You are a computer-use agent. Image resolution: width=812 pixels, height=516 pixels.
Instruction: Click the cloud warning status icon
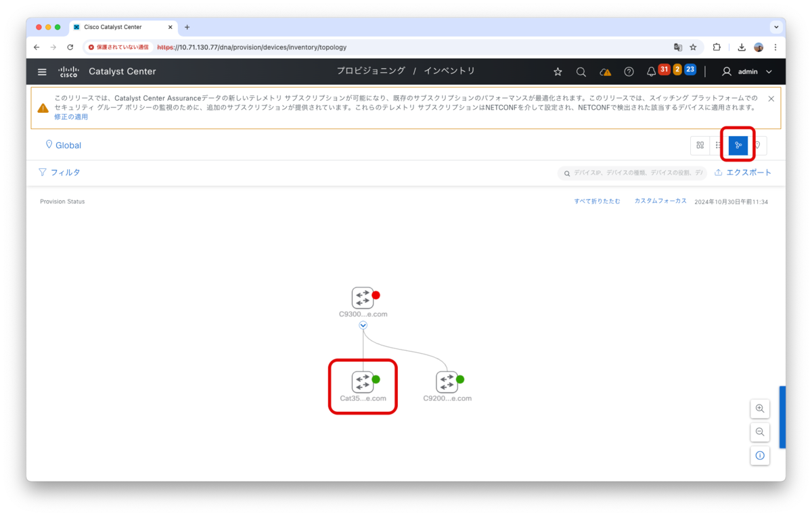pos(604,71)
